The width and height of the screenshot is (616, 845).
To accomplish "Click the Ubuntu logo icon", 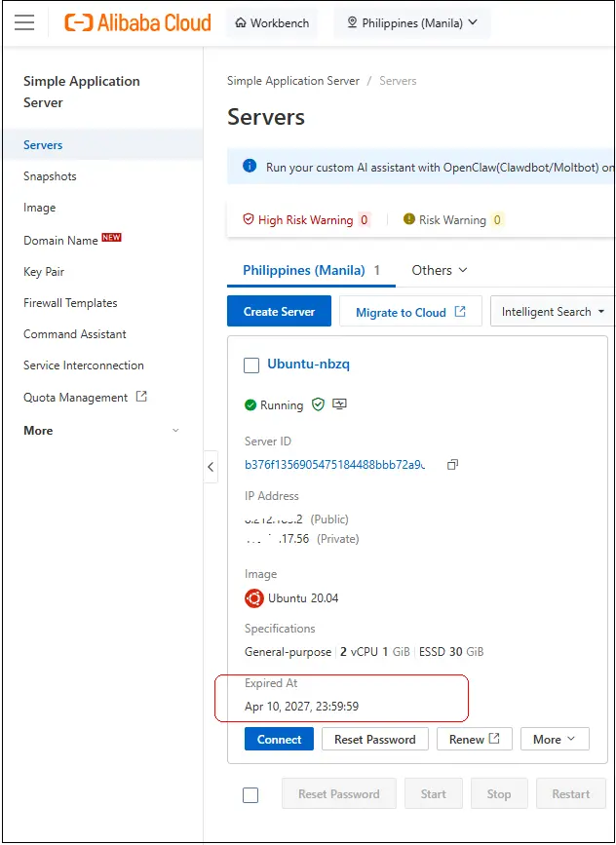I will [253, 598].
